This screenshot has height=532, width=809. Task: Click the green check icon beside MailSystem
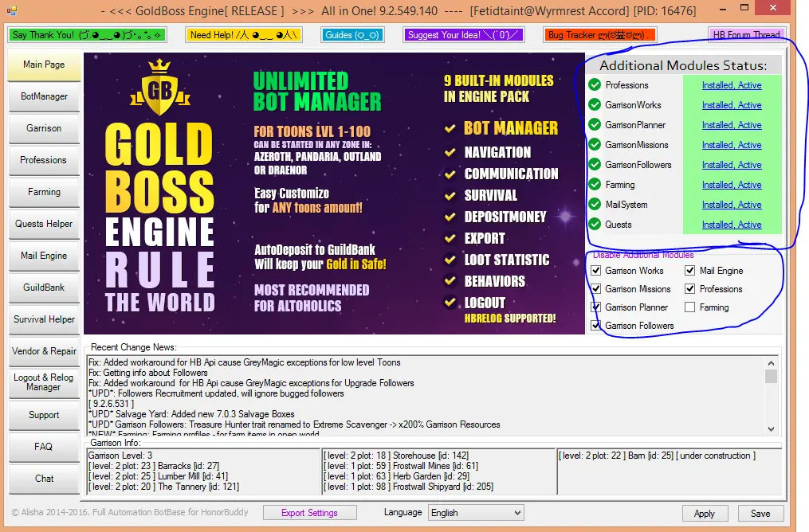pyautogui.click(x=595, y=204)
